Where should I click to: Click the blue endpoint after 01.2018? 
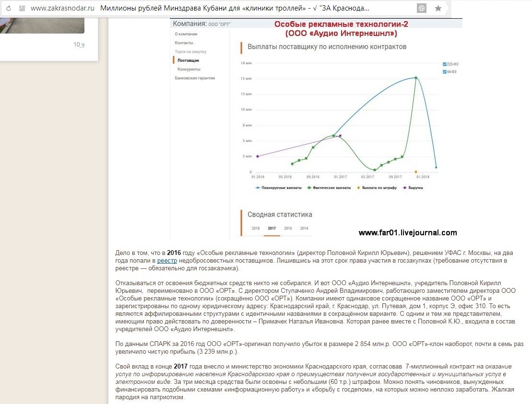tap(436, 167)
